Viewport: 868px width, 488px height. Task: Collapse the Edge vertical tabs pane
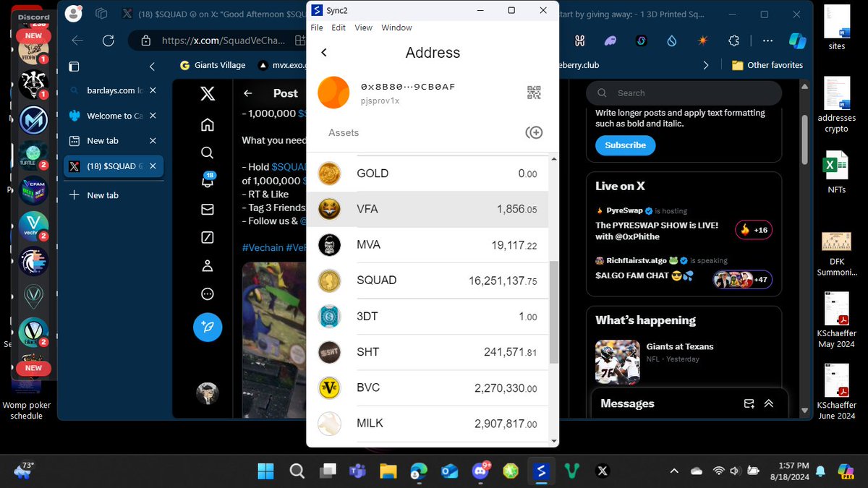point(152,66)
